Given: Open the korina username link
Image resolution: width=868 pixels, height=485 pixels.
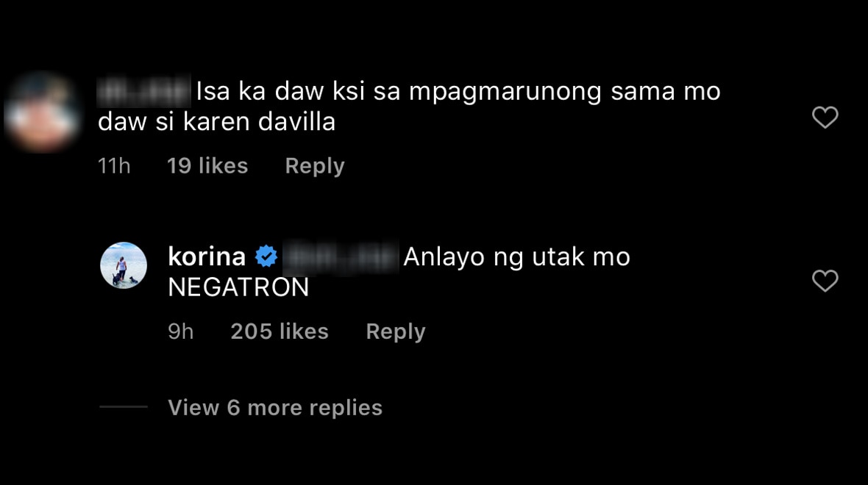Looking at the screenshot, I should 207,256.
